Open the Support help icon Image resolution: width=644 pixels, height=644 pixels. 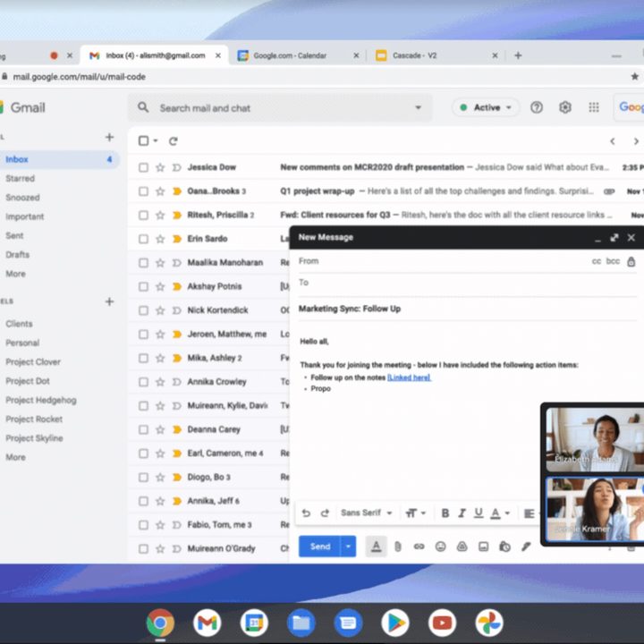point(537,107)
